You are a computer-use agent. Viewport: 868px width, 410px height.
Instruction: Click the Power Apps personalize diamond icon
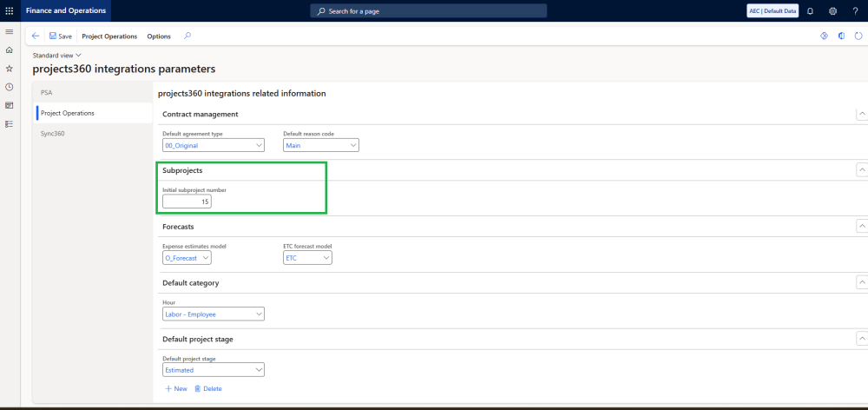click(x=824, y=36)
